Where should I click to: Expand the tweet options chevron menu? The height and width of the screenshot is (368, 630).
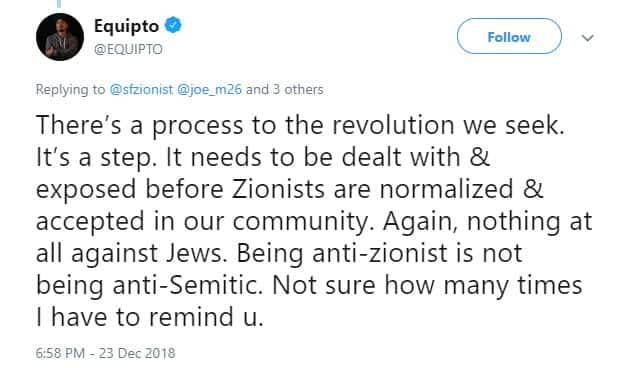(587, 38)
